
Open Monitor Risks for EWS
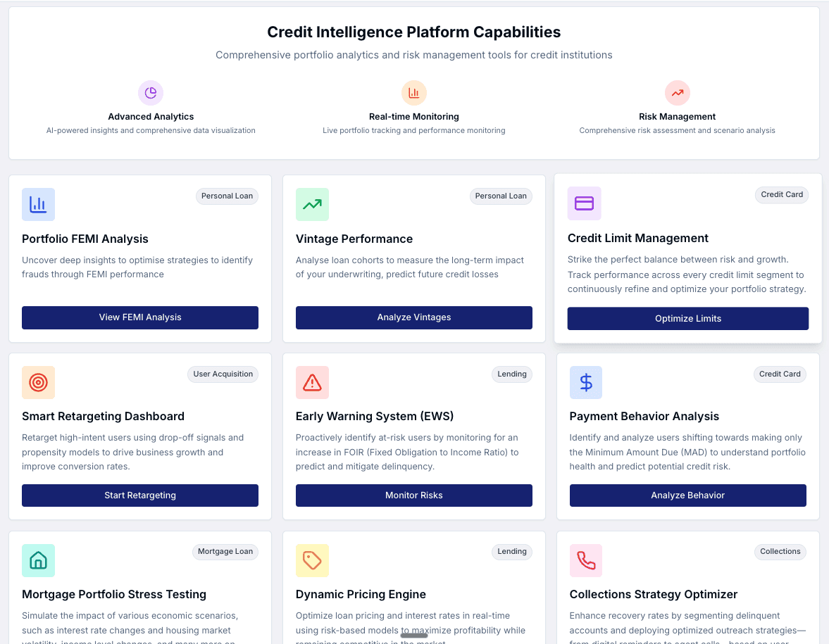(414, 495)
